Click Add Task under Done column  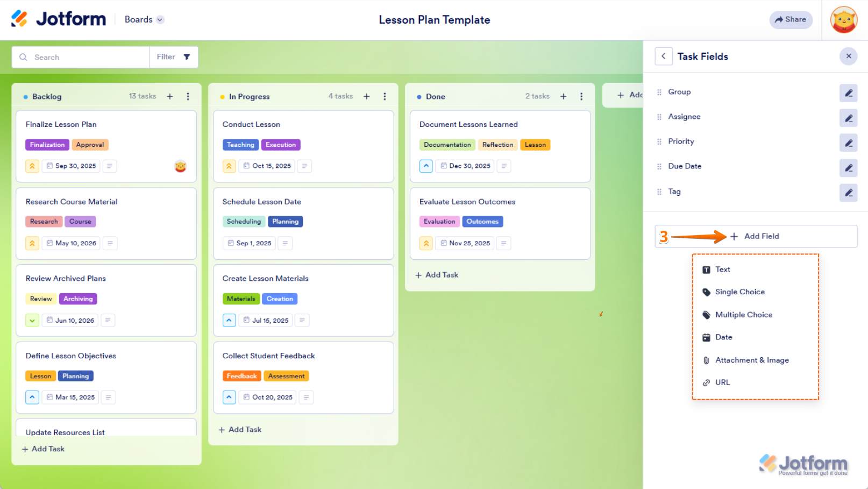pyautogui.click(x=437, y=275)
